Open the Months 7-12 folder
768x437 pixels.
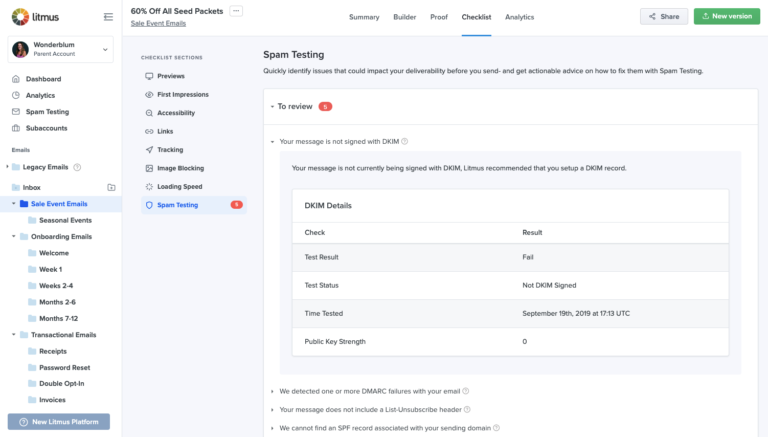pos(58,318)
